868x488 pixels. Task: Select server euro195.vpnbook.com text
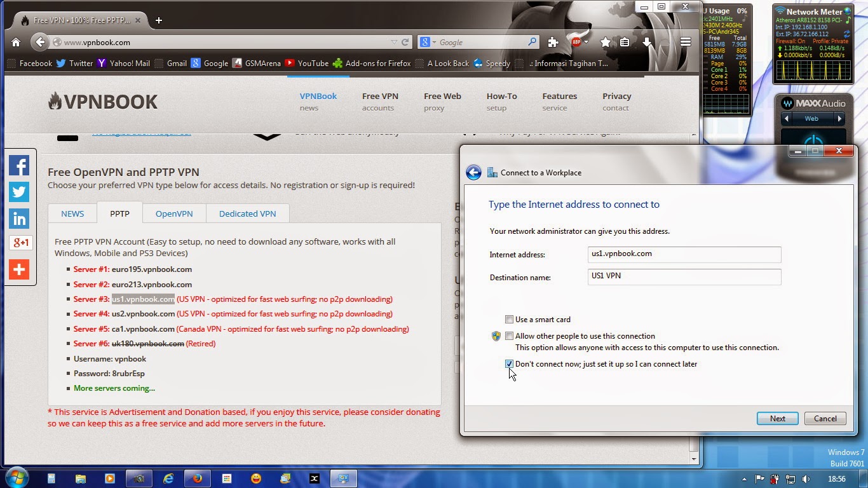coord(152,269)
